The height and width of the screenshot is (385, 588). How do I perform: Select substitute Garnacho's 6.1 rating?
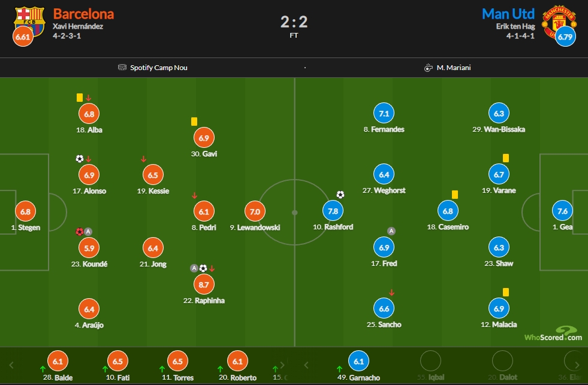click(x=358, y=362)
